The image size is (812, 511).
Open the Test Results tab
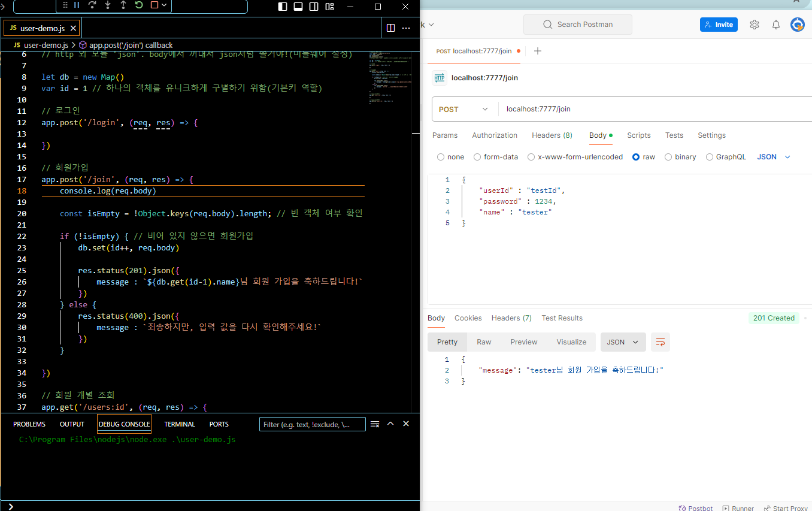562,318
